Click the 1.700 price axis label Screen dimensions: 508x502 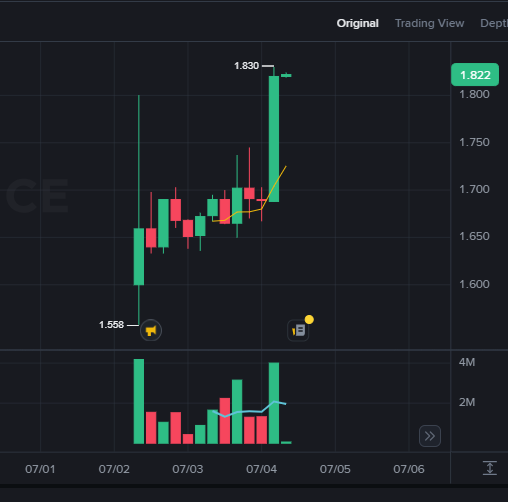coord(474,189)
